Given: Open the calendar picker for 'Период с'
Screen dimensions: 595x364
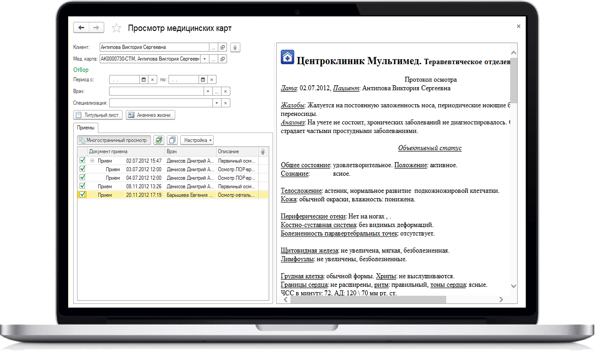Looking at the screenshot, I should [x=144, y=80].
